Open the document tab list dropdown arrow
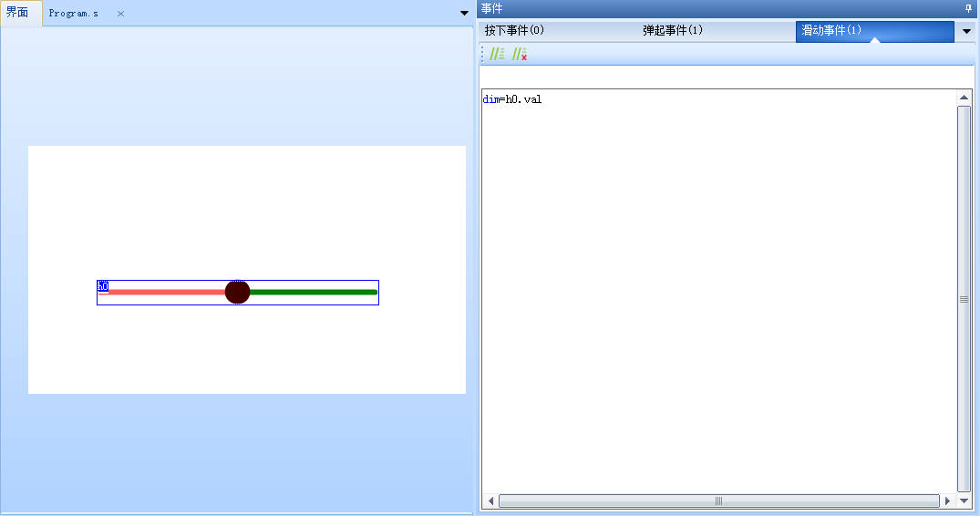The image size is (980, 516). click(x=464, y=14)
